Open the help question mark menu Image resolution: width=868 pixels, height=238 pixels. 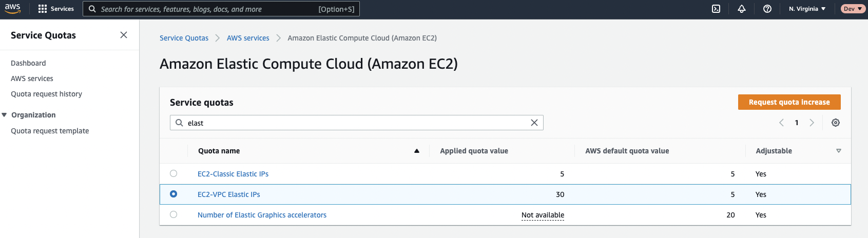[767, 9]
